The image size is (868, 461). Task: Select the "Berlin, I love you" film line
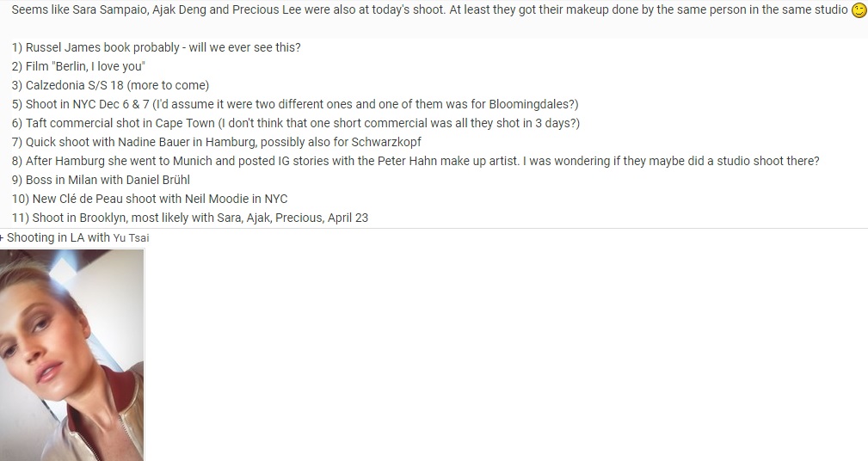point(78,66)
